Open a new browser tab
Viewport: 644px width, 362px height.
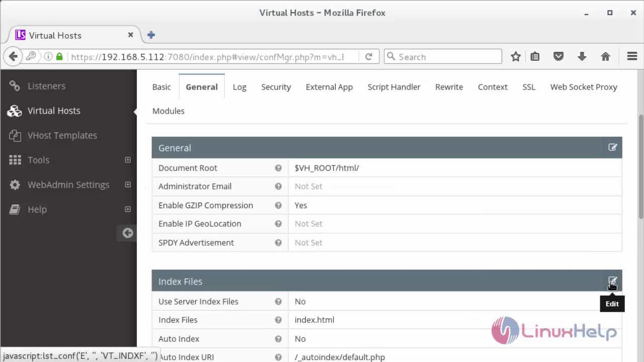tap(151, 35)
